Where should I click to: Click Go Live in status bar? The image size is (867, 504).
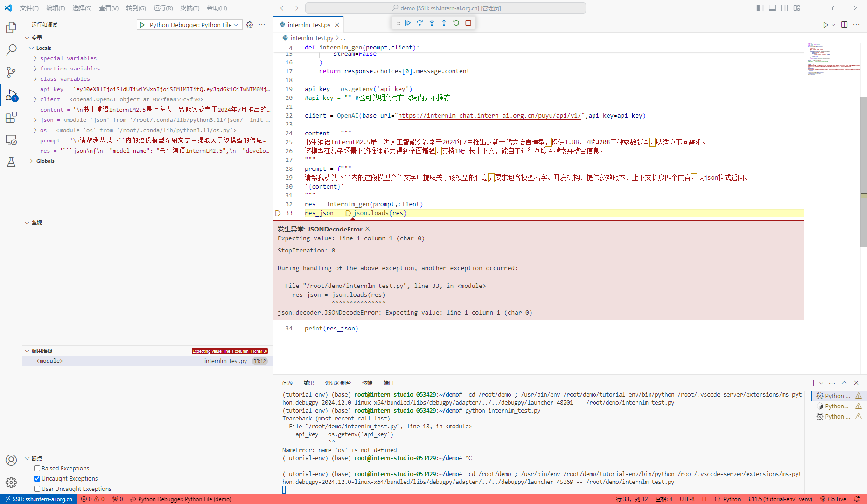(833, 499)
